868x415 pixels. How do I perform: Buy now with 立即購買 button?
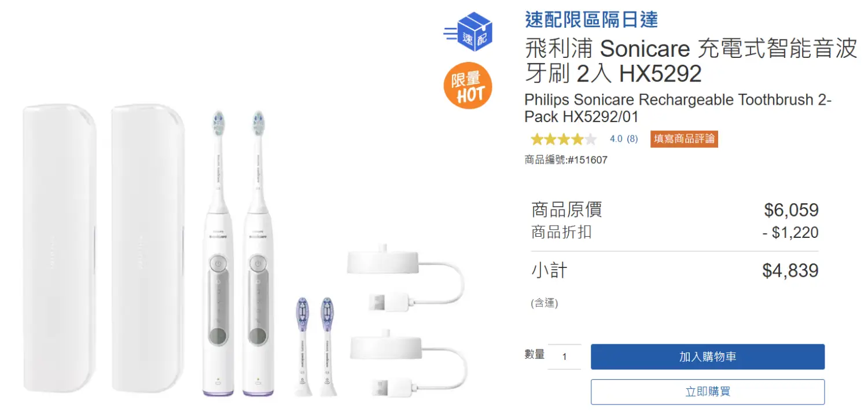pos(708,392)
